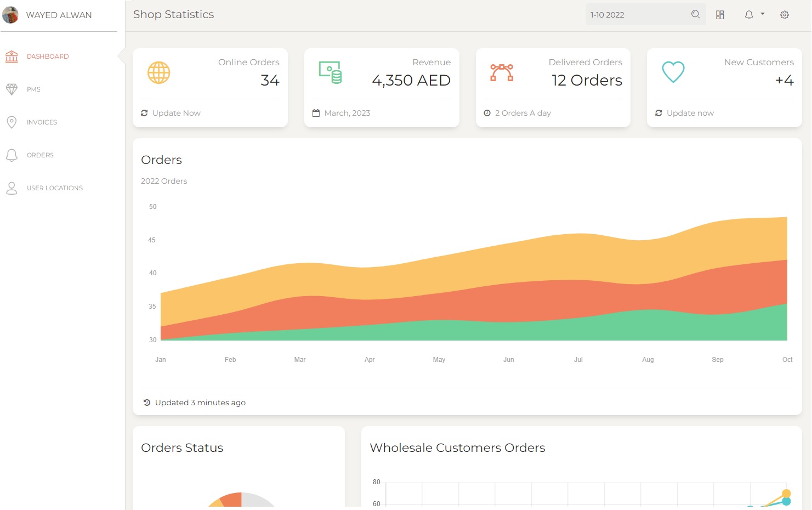Image resolution: width=812 pixels, height=510 pixels.
Task: Open settings gear icon
Action: [x=785, y=15]
